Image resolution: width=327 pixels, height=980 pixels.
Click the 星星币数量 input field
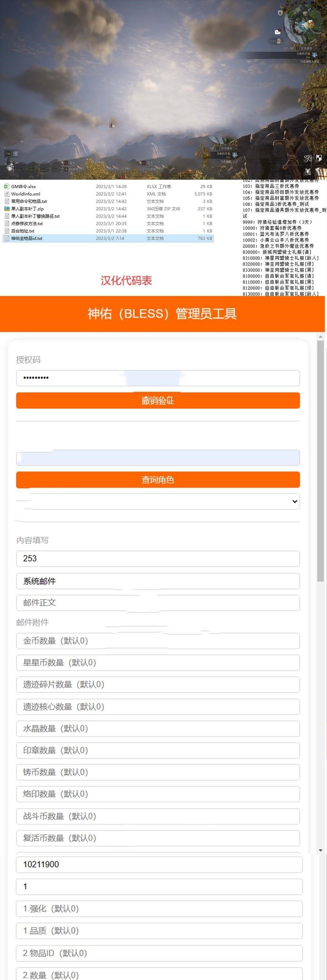pos(158,663)
